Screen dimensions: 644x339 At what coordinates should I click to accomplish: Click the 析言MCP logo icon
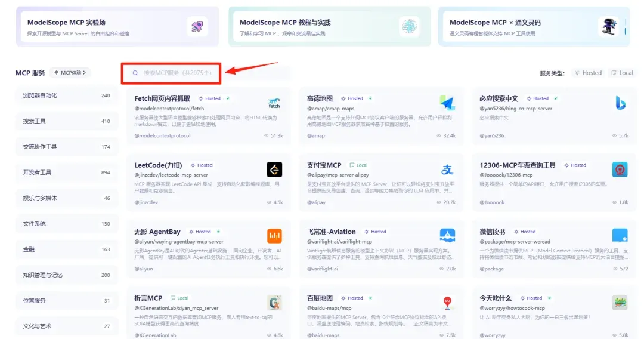274,303
